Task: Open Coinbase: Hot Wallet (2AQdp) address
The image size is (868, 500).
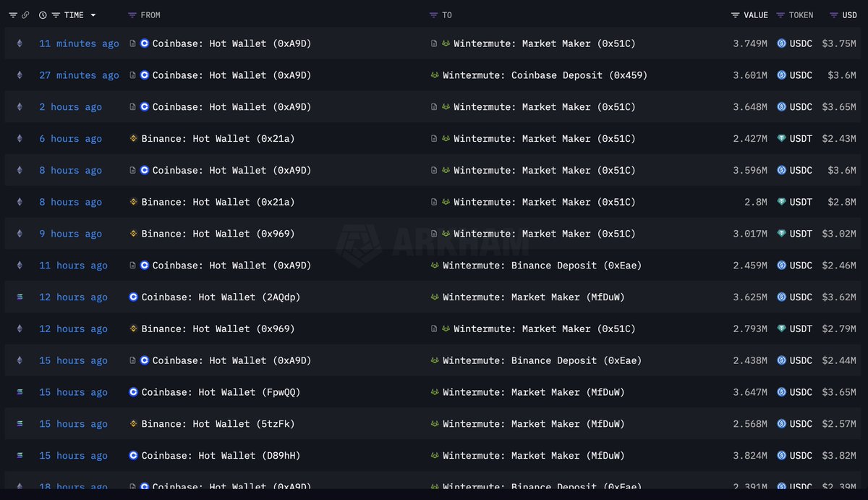Action: (x=221, y=297)
